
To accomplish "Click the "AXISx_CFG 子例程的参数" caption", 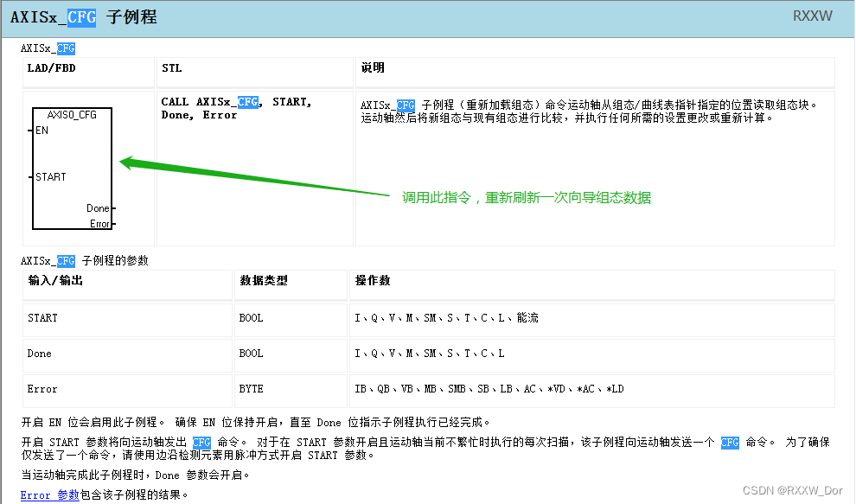I will pos(85,261).
